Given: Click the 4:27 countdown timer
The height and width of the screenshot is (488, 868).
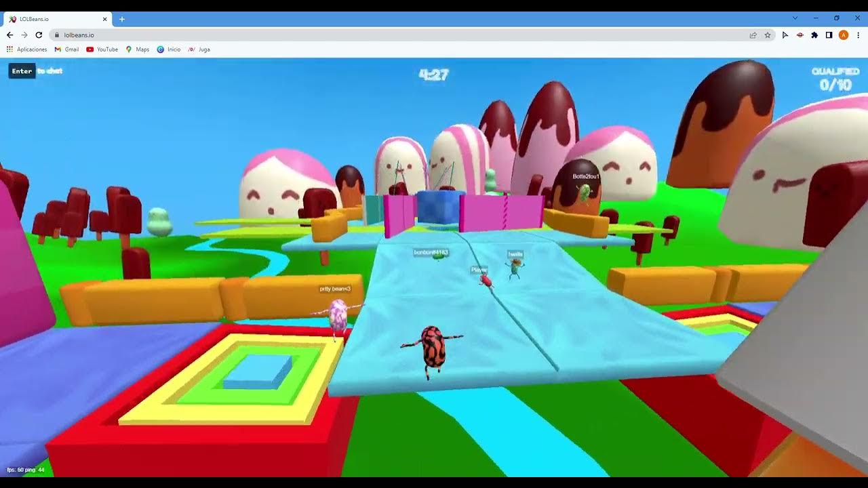Looking at the screenshot, I should point(434,75).
